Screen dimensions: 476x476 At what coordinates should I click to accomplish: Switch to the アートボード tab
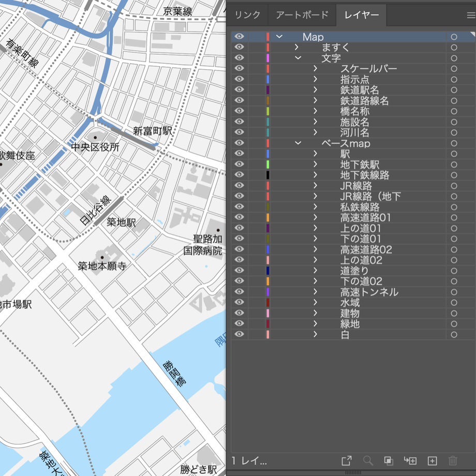coord(302,15)
